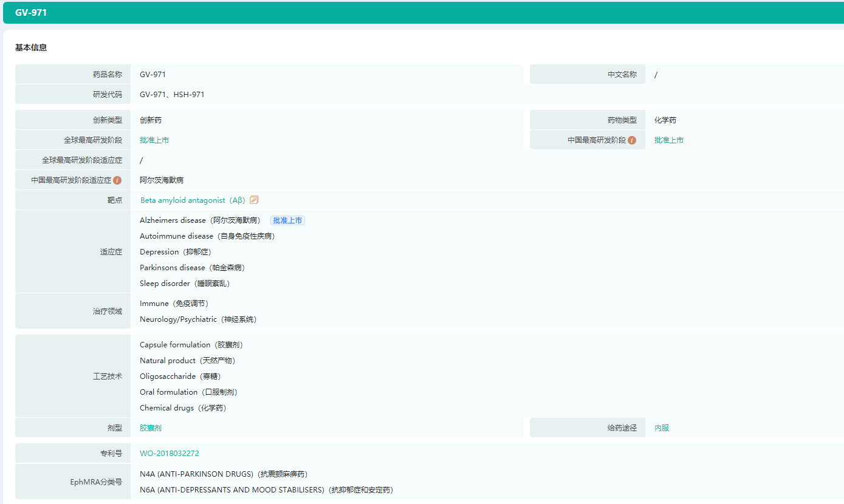Open 批准上市 link in 全球最高研发阶段 row
This screenshot has width=844, height=504.
(x=154, y=140)
